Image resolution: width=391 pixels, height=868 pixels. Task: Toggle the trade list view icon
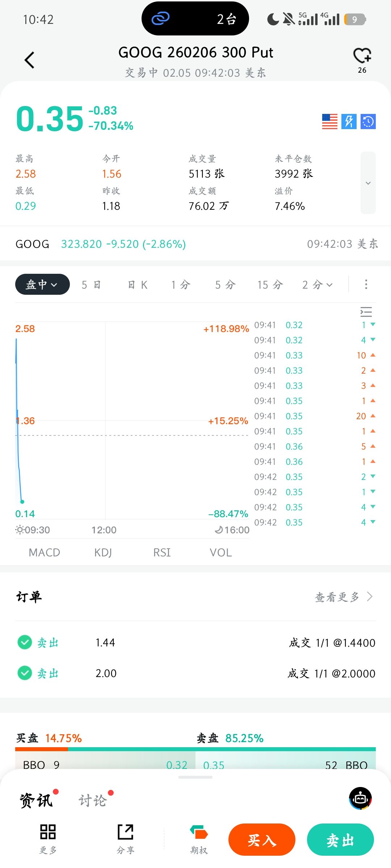pos(366,312)
